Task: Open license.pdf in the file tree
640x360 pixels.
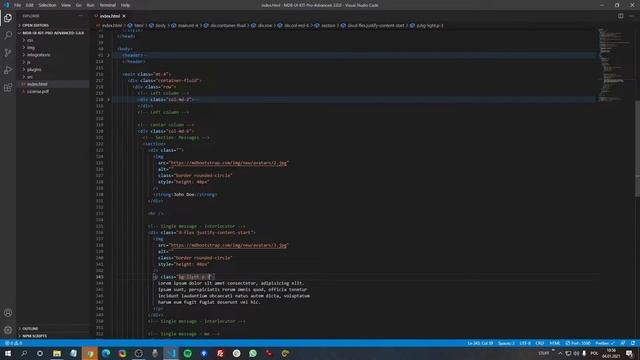Action: pyautogui.click(x=38, y=91)
